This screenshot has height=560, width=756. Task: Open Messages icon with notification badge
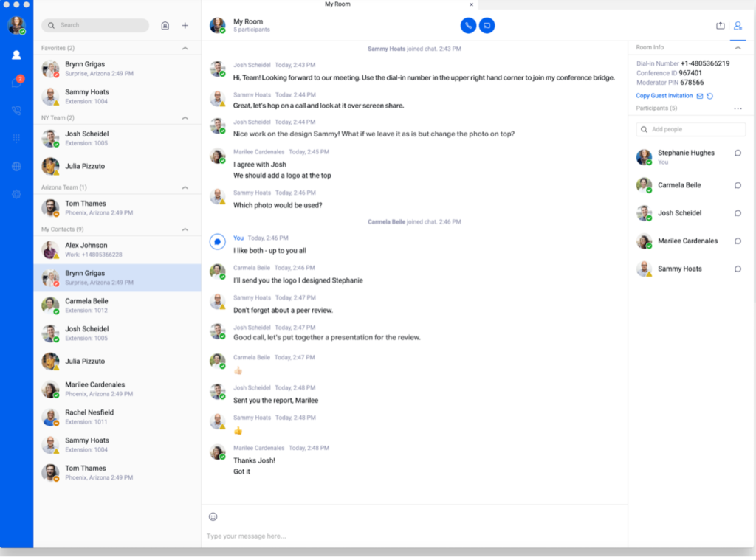16,81
